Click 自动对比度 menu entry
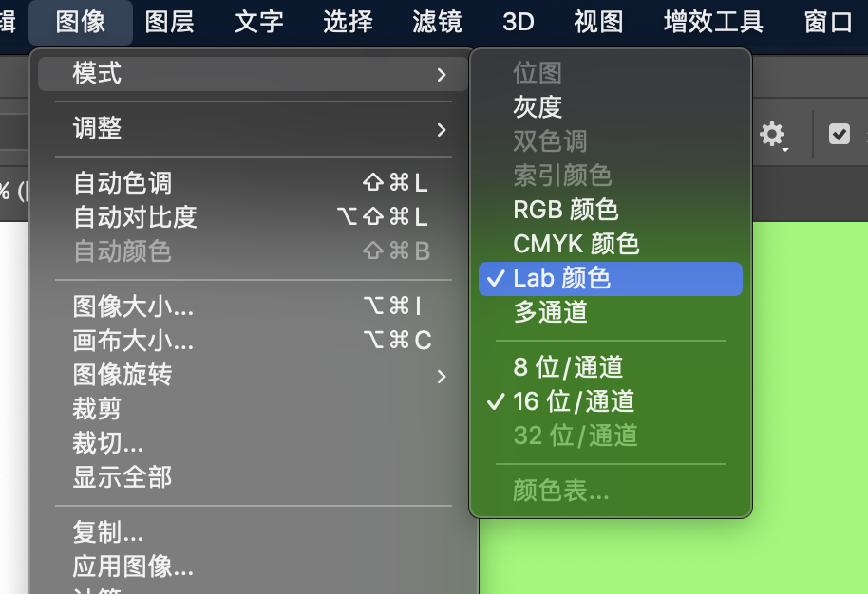Image resolution: width=868 pixels, height=594 pixels. (x=135, y=217)
